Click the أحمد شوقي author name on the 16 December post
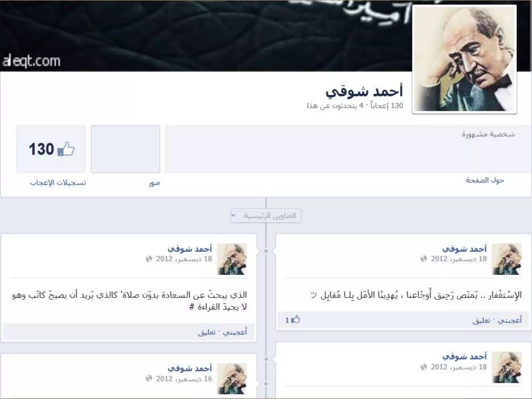The width and height of the screenshot is (532, 399). (190, 368)
